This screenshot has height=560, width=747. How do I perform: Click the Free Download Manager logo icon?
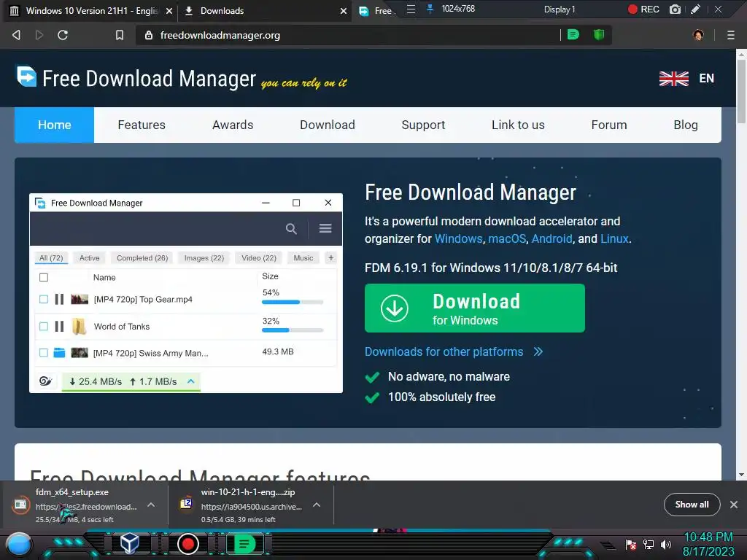tap(26, 76)
